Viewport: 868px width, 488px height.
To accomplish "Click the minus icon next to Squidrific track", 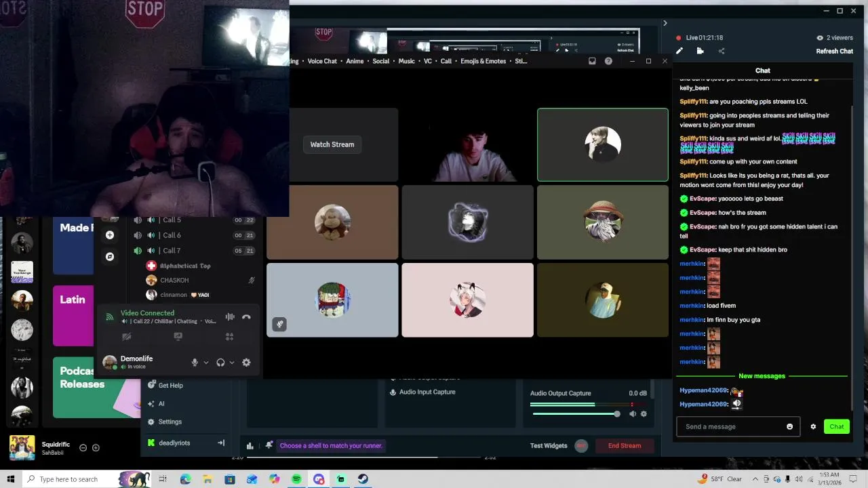I will [x=83, y=447].
